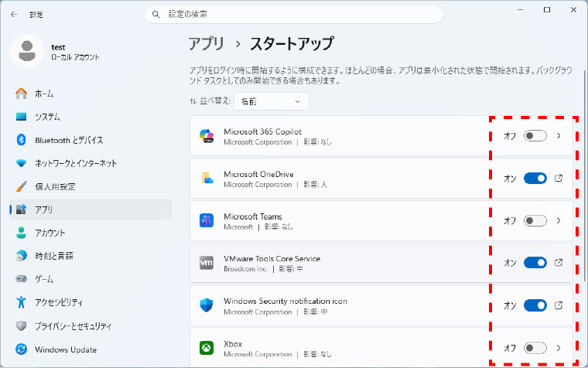Viewport: 588px width, 368px height.
Task: Click the Bluetooth icon in sidebar
Action: (x=22, y=140)
